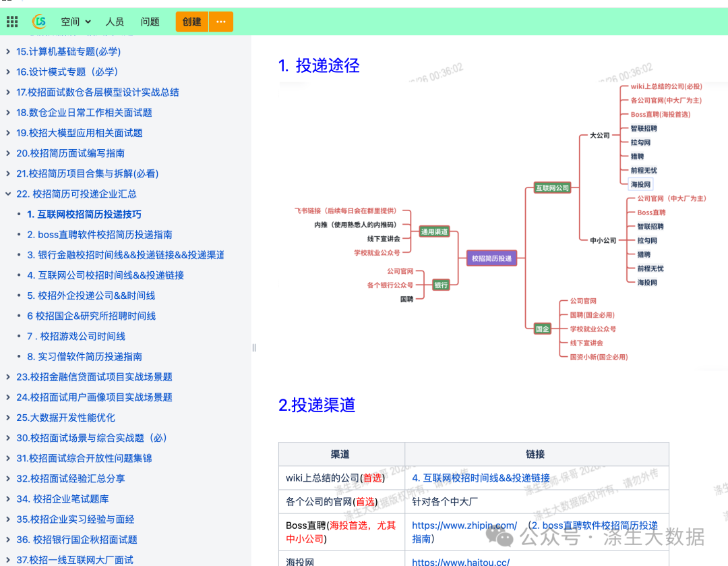Viewport: 728px width, 566px height.
Task: Expand 15.计算机基础专题(必学) tree node
Action: pyautogui.click(x=8, y=51)
